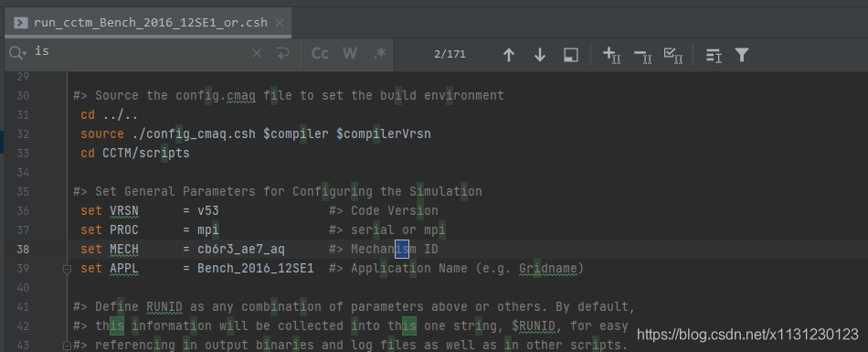Click 'v53' version value
The image size is (868, 352).
click(x=208, y=210)
